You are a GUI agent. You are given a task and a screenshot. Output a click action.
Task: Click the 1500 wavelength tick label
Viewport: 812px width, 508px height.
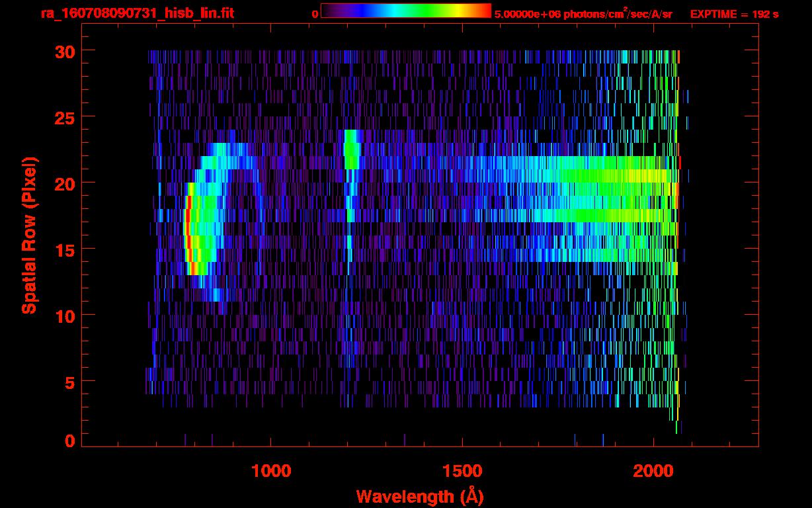[x=462, y=471]
